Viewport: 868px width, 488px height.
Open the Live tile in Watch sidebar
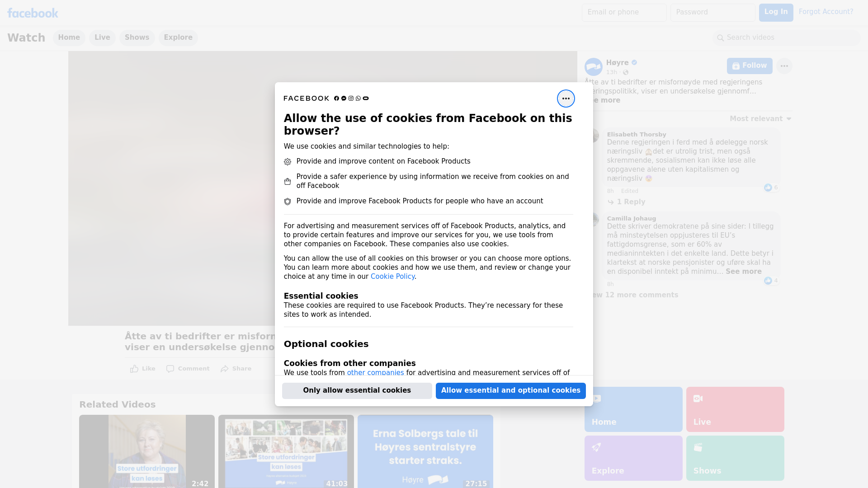point(735,409)
